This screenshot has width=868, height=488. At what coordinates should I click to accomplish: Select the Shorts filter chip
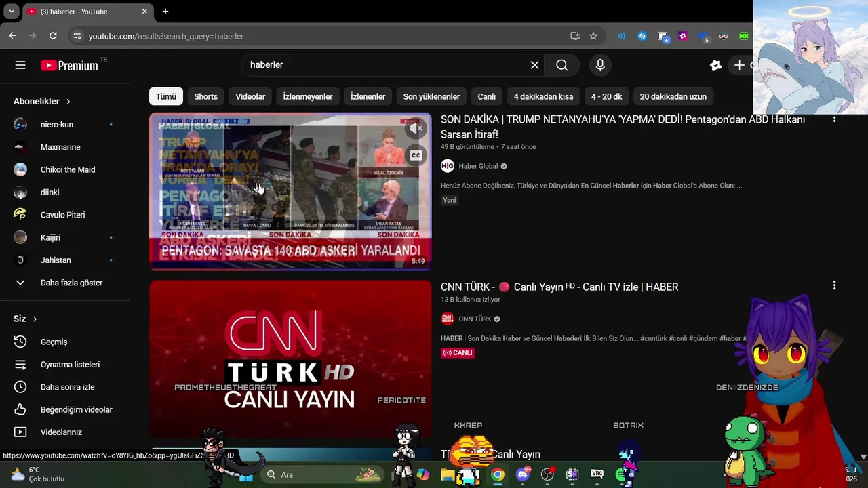206,96
